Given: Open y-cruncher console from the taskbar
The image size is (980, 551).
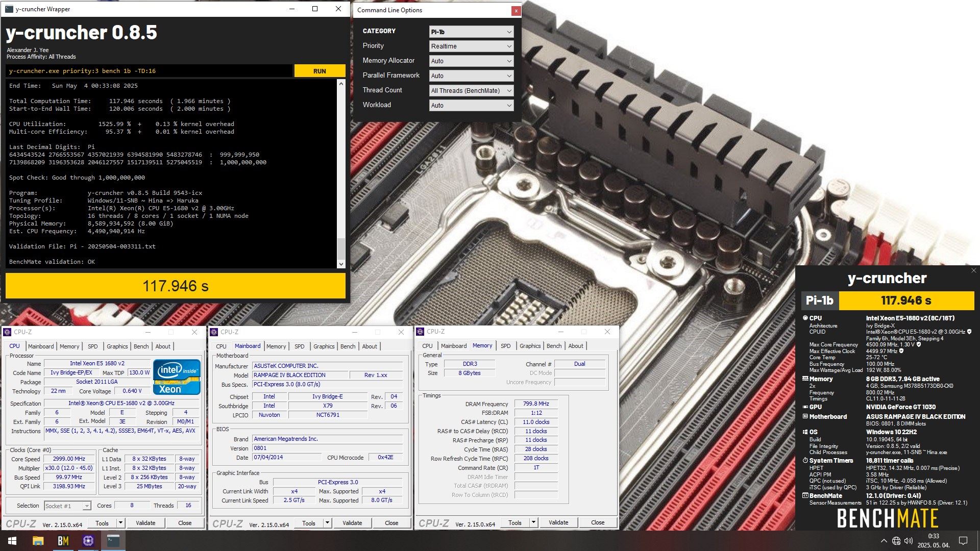Looking at the screenshot, I should (113, 541).
